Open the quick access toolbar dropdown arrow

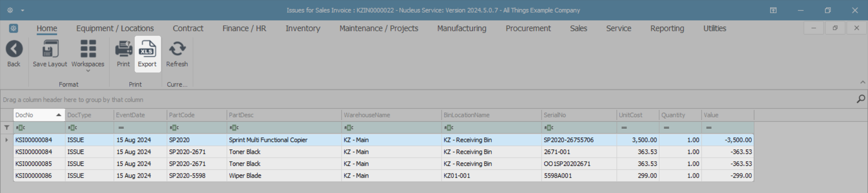pyautogui.click(x=23, y=10)
